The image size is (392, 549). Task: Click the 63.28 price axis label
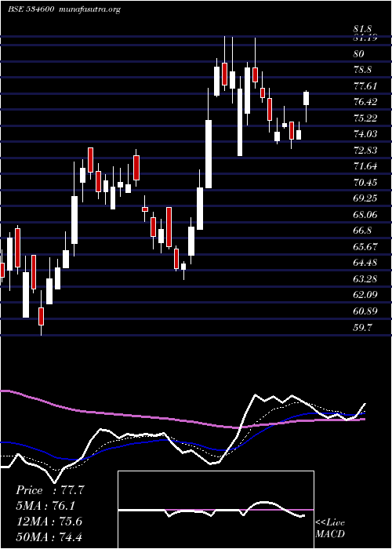click(x=365, y=279)
